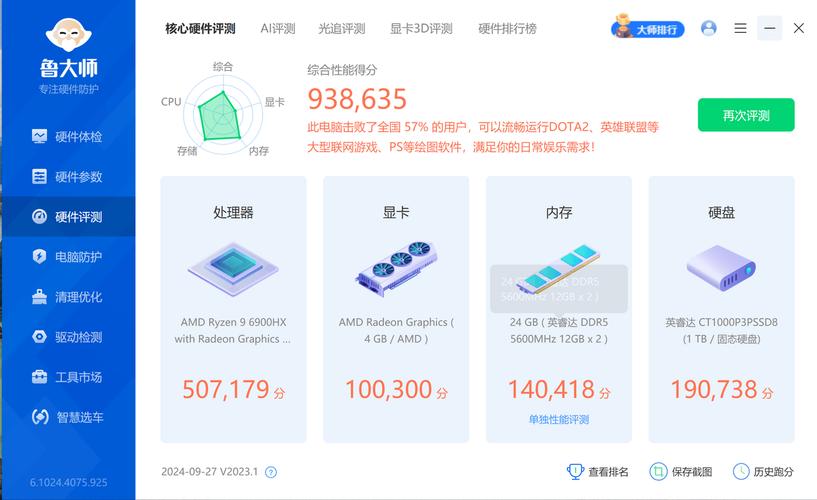Image resolution: width=817 pixels, height=500 pixels.
Task: Click 保存截图 button
Action: (x=680, y=472)
